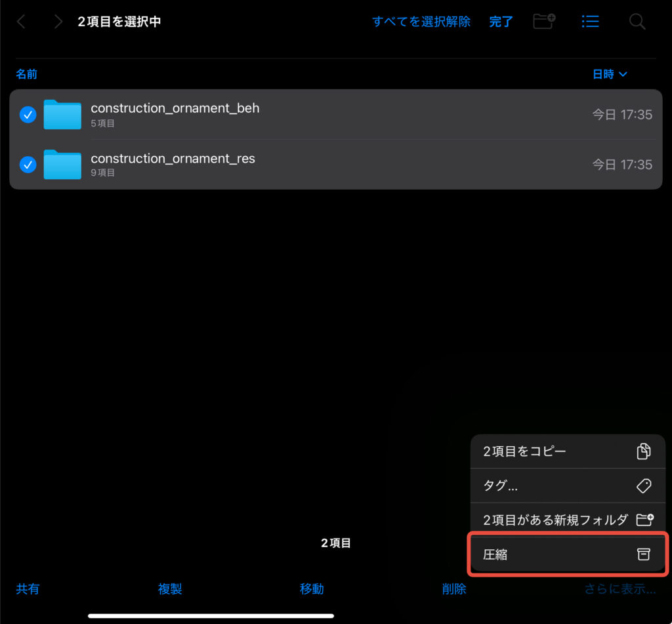Screen dimensions: 672x624
Task: Collapse the さらに表示... menu
Action: coord(619,589)
